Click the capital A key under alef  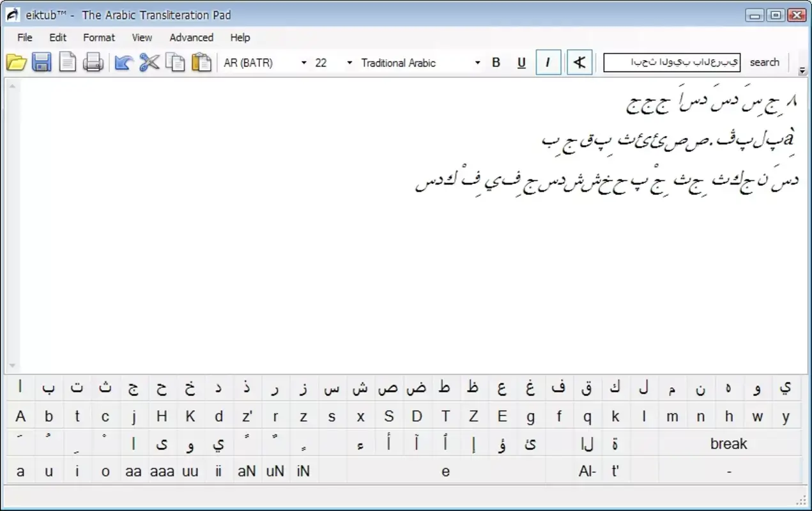pyautogui.click(x=20, y=417)
